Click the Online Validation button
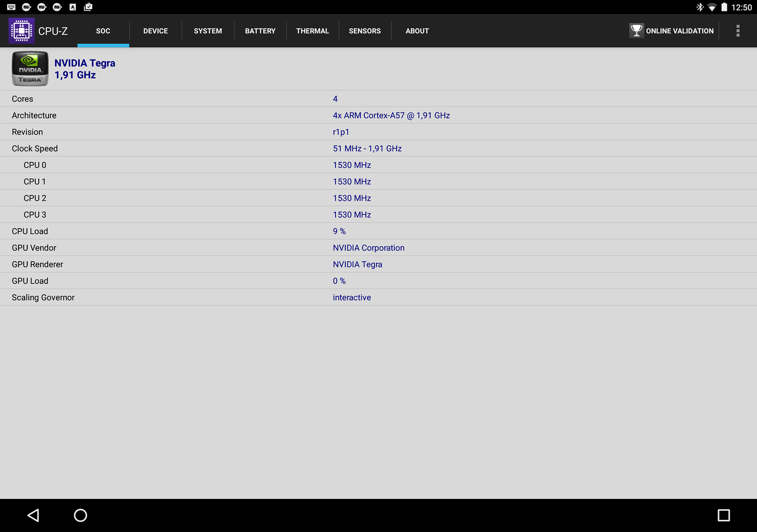 (671, 31)
